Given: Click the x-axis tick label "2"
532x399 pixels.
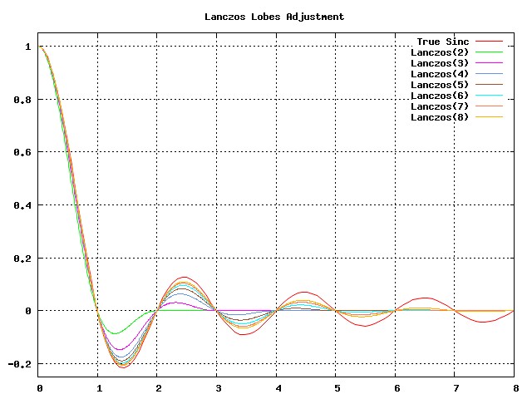Looking at the screenshot, I should pos(158,387).
